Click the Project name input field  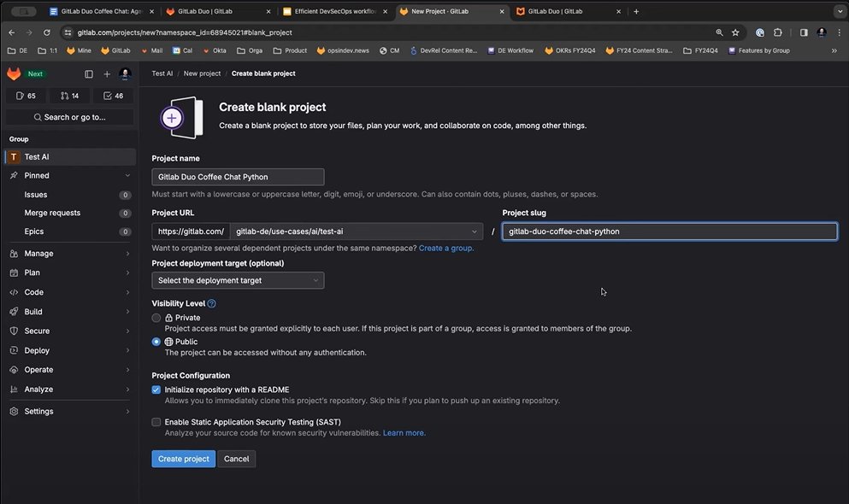(x=238, y=177)
